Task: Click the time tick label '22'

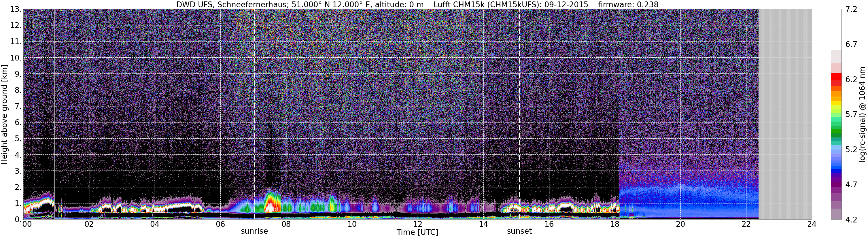Action: tap(746, 224)
